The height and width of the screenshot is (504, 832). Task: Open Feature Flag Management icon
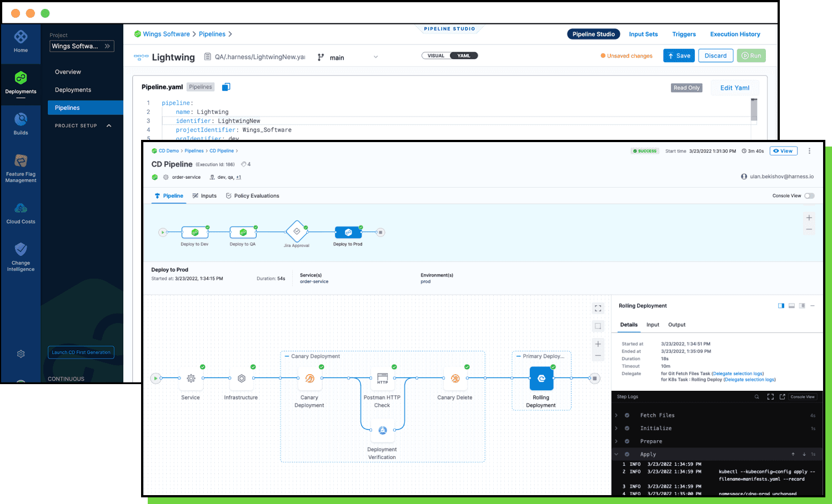21,161
